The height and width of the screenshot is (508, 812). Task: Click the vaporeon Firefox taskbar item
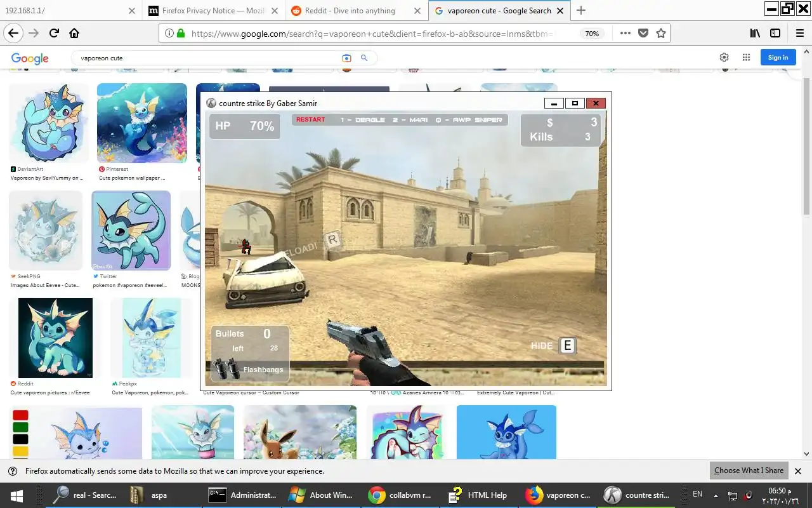click(558, 495)
